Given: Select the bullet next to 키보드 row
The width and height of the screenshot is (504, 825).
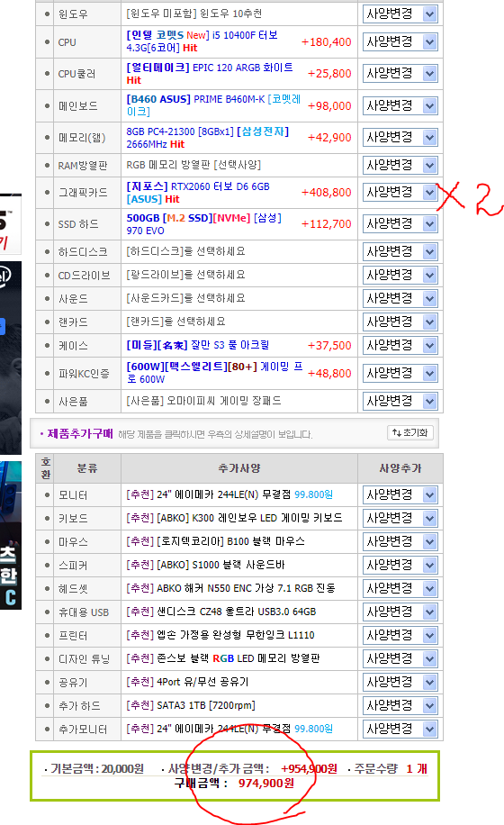Looking at the screenshot, I should point(48,518).
